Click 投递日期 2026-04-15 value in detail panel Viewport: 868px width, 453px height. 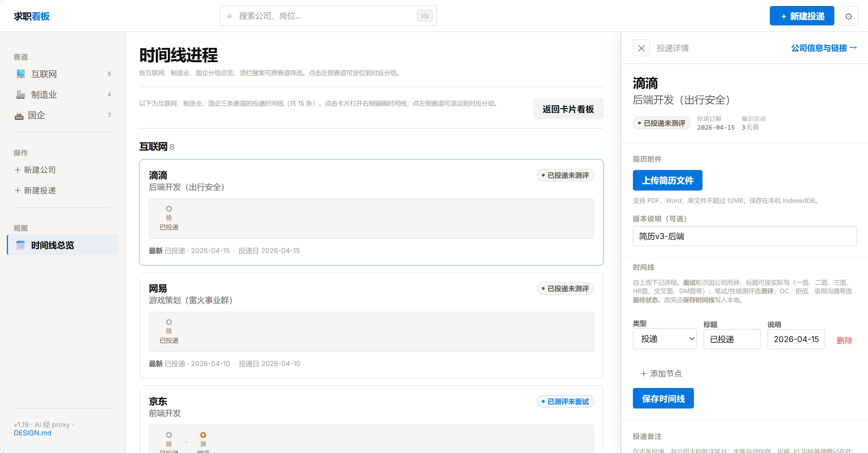(716, 127)
